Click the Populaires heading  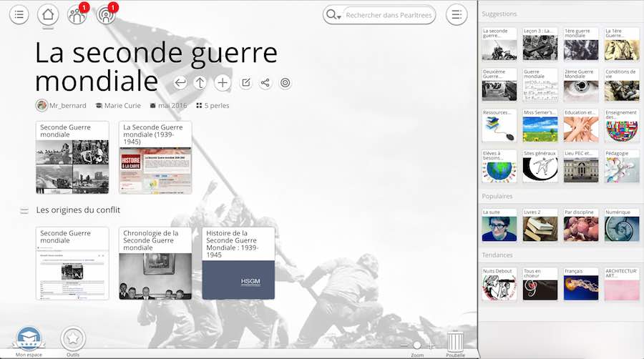[x=497, y=196]
